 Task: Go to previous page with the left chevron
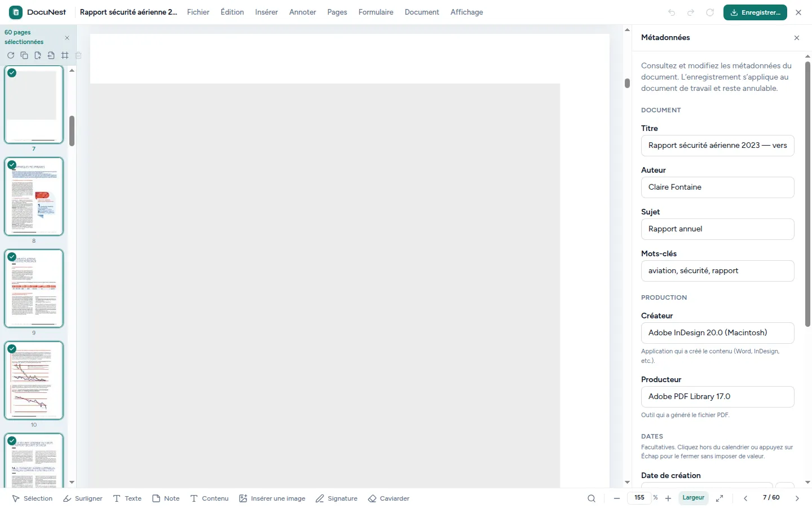(x=745, y=498)
